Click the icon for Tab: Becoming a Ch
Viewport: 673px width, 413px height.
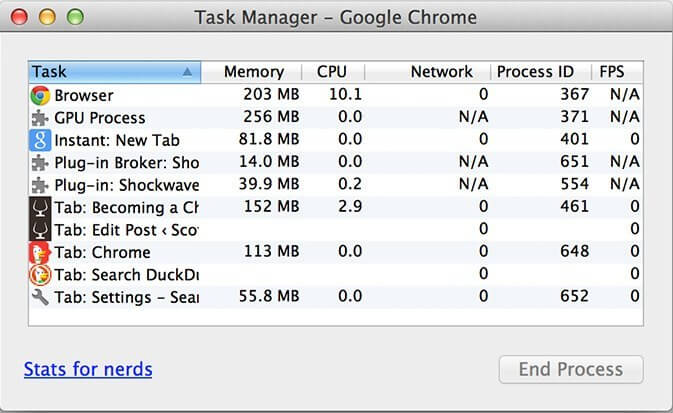(x=40, y=207)
